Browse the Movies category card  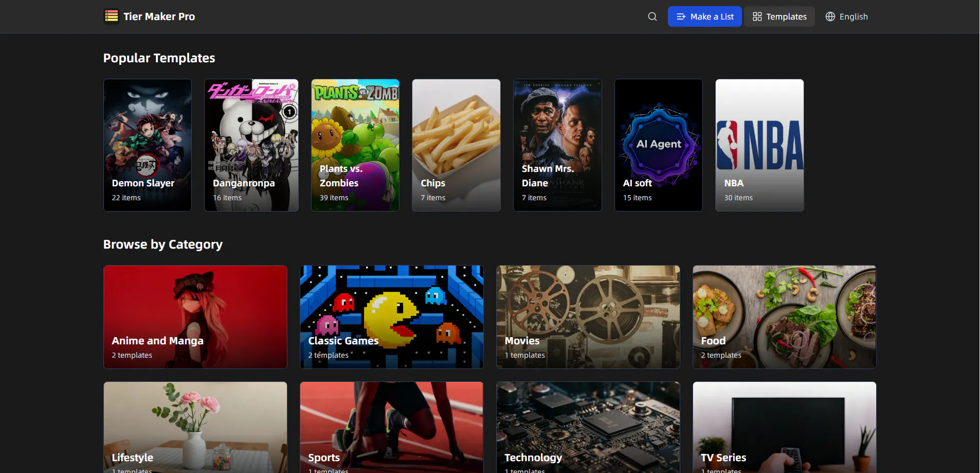point(588,317)
